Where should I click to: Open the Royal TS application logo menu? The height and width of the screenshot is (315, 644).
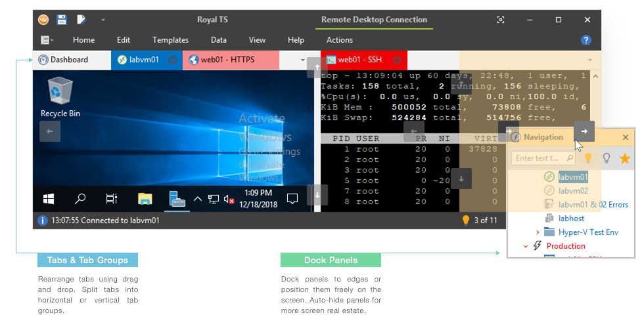pos(43,20)
